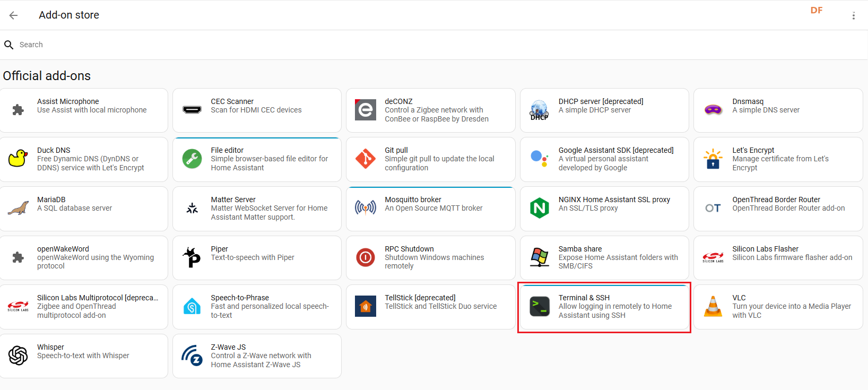The width and height of the screenshot is (868, 390).
Task: Click the Speech-to-Phrase house icon
Action: (192, 306)
